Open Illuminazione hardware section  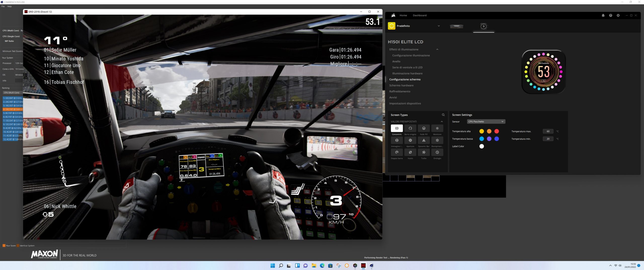pos(407,74)
